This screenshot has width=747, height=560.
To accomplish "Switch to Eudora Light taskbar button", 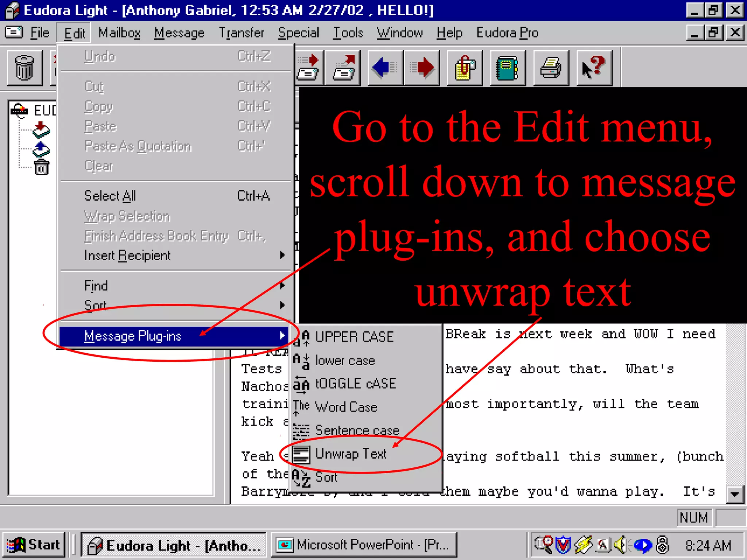I will [x=174, y=545].
